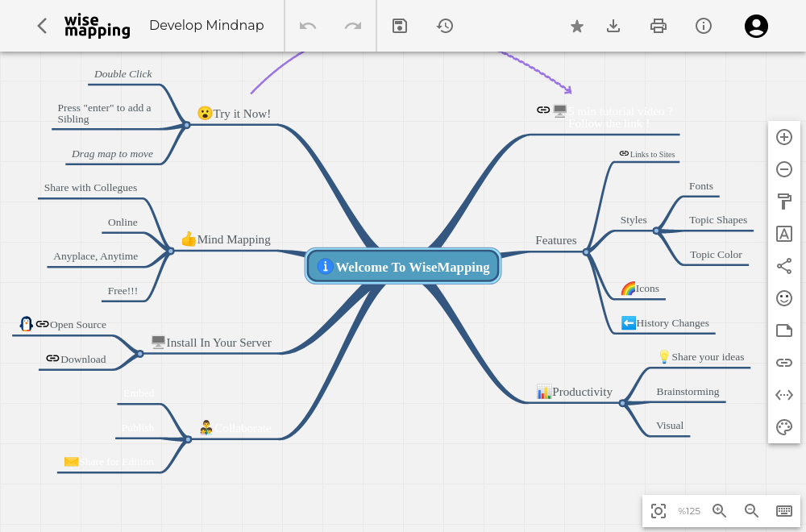This screenshot has height=532, width=806.
Task: Open the topic emoji icon picker
Action: tap(784, 298)
